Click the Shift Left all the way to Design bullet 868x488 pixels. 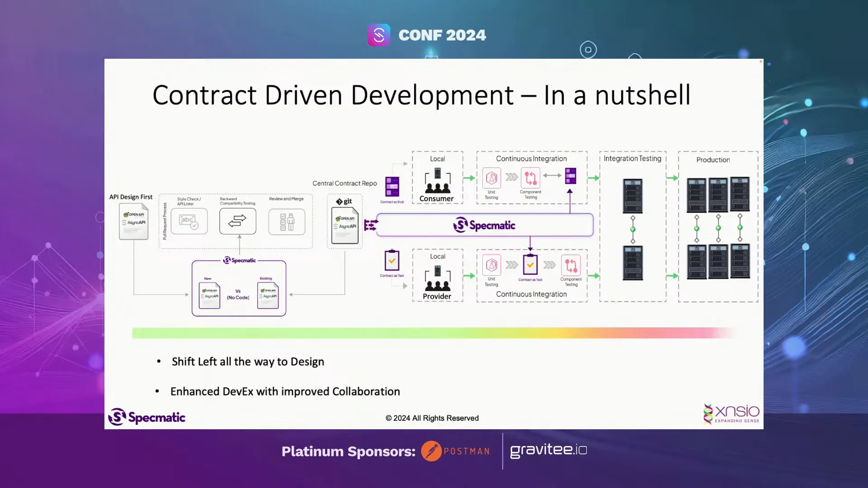point(248,361)
